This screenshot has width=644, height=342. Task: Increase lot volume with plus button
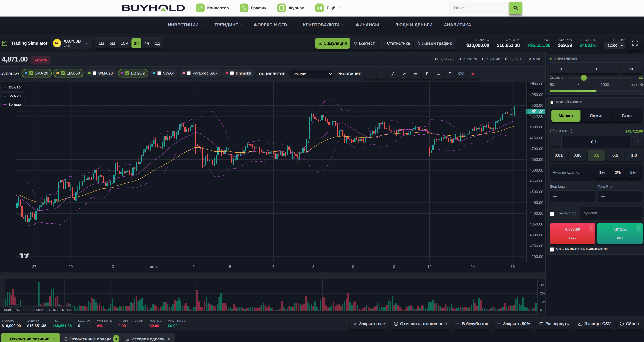point(638,141)
